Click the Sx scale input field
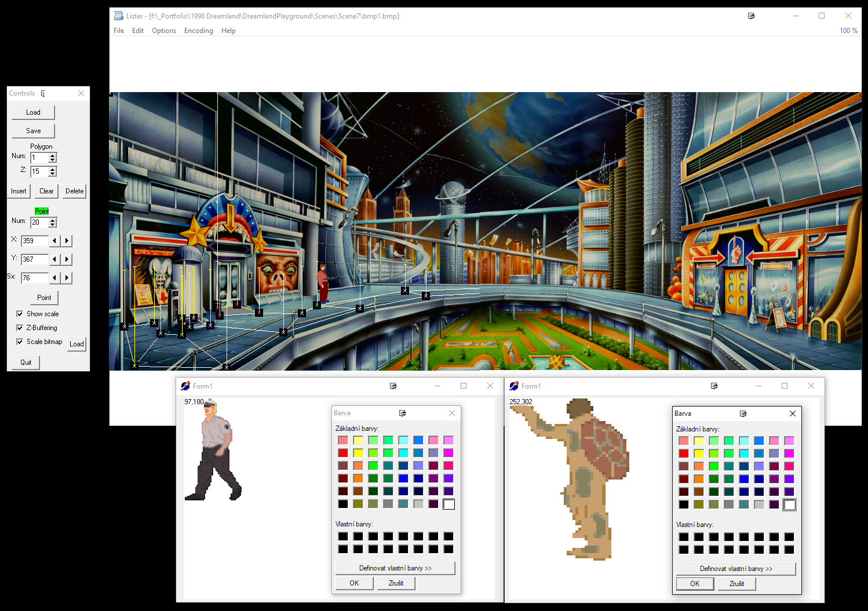 [35, 278]
